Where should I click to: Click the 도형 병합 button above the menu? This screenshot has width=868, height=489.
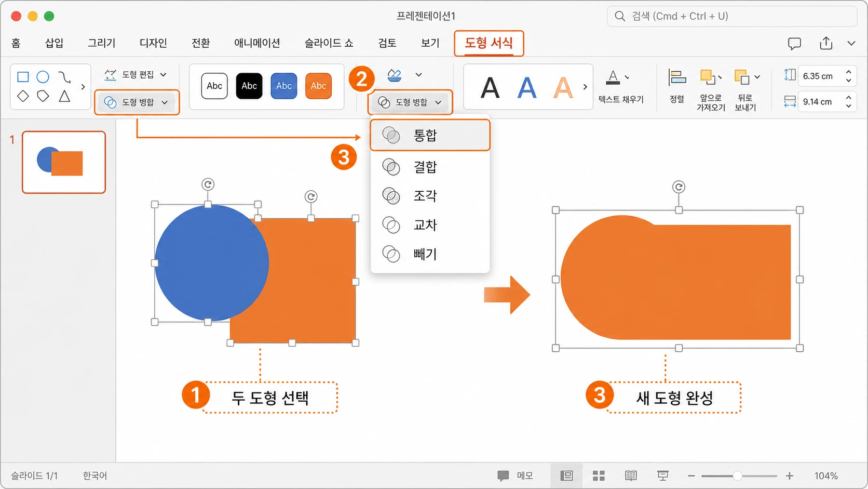[410, 102]
